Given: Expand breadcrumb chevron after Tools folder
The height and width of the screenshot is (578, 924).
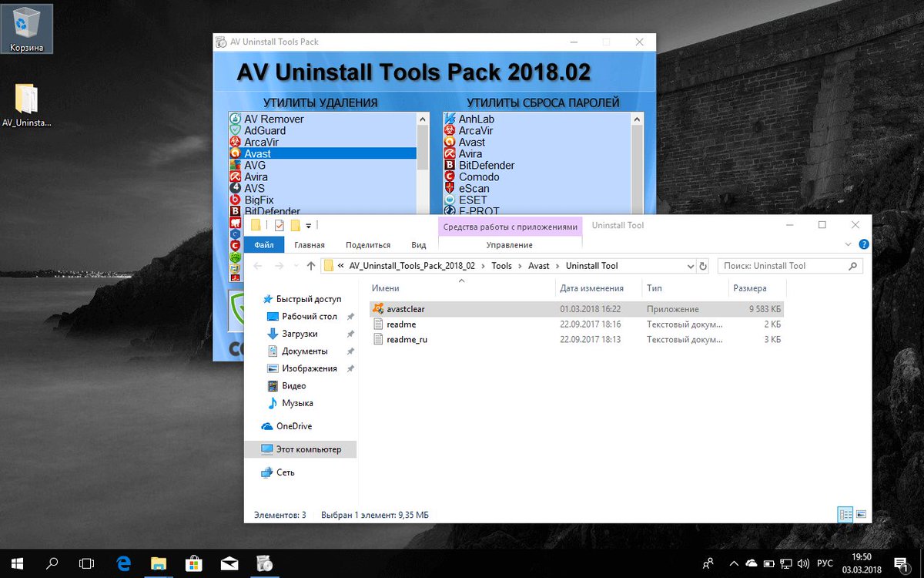Looking at the screenshot, I should click(521, 265).
